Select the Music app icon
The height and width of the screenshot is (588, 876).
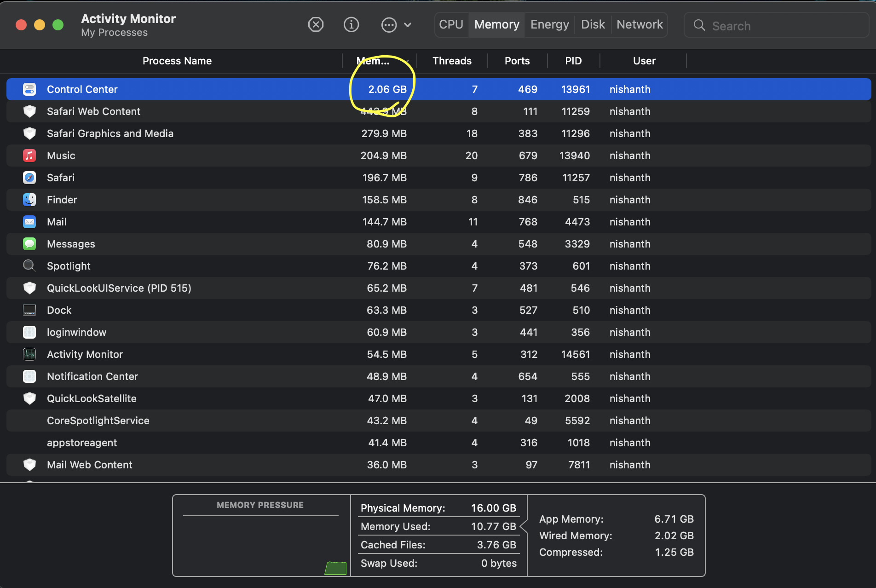[x=29, y=156]
